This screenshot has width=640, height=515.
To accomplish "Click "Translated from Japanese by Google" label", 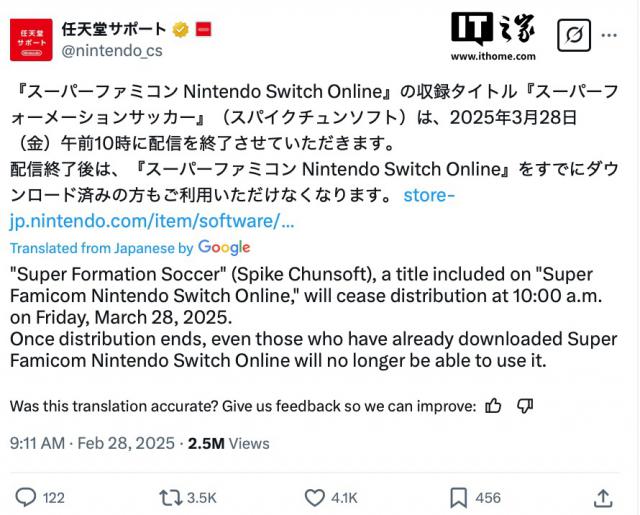I will tap(130, 247).
